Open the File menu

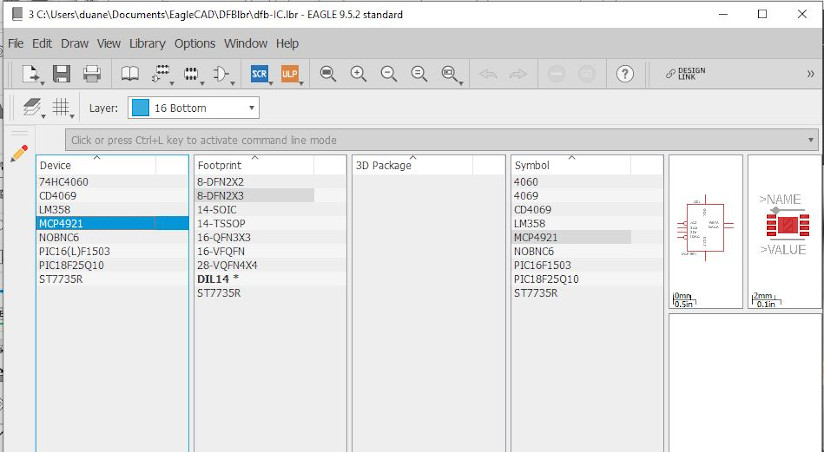[16, 44]
